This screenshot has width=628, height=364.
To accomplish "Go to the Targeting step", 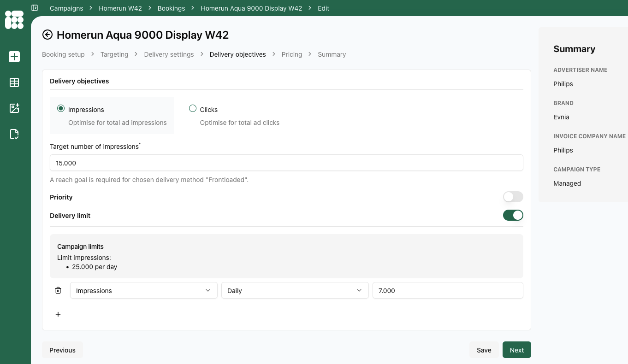I will point(114,54).
